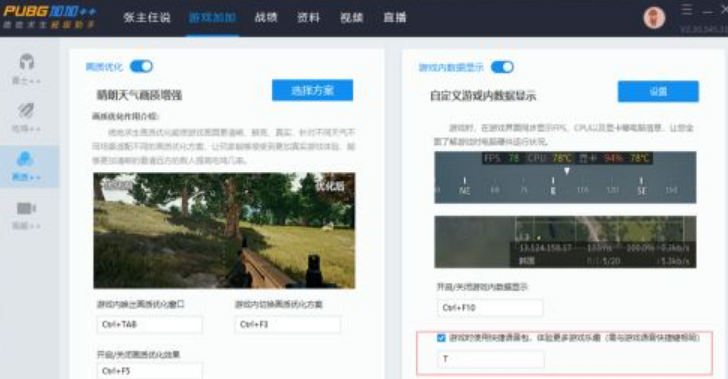Click the blue 设置 button
The width and height of the screenshot is (728, 379).
[x=658, y=91]
